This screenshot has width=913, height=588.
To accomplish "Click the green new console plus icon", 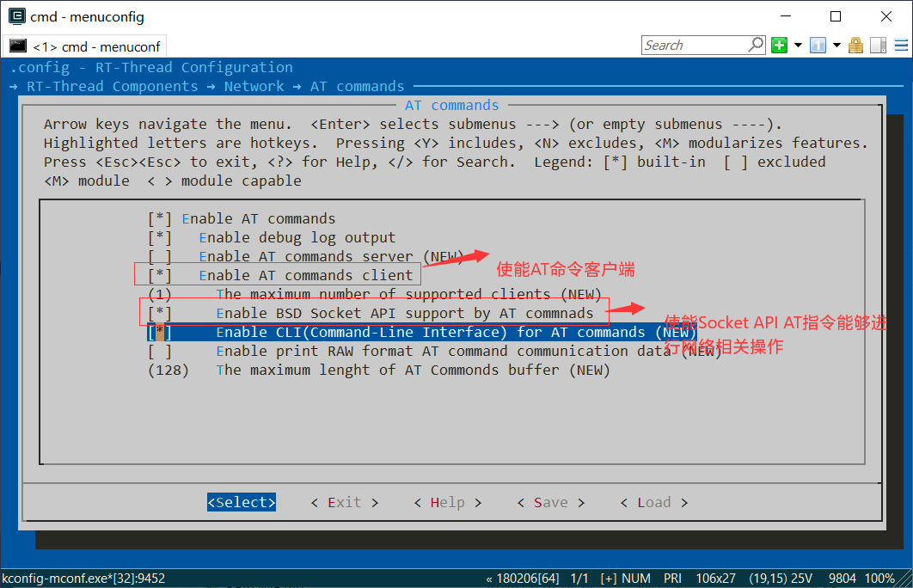I will click(x=779, y=45).
